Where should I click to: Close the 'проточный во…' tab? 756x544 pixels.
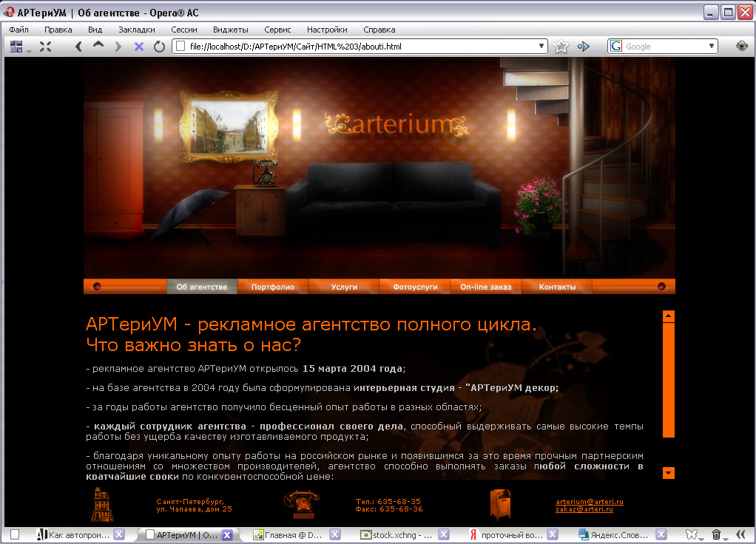pos(553,534)
